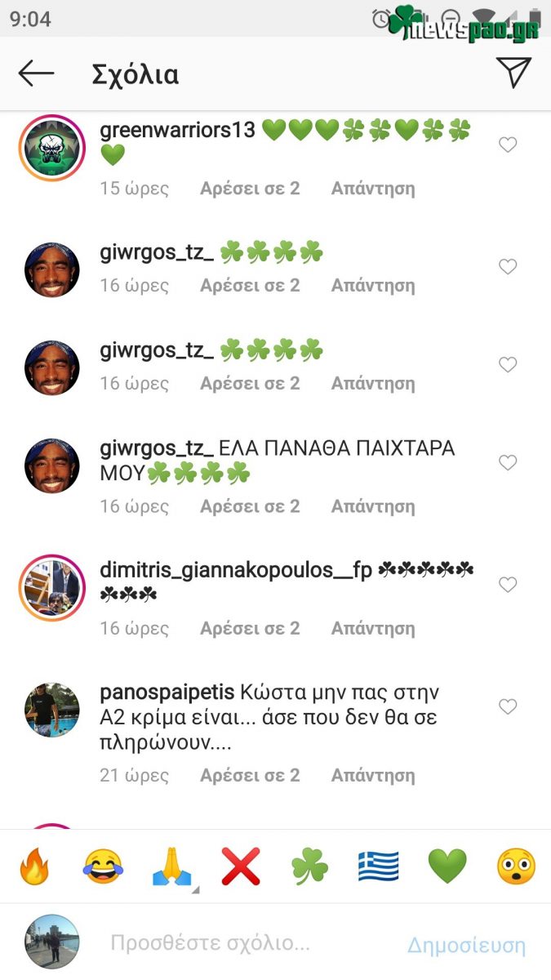Insert the fire emoji

tap(34, 866)
